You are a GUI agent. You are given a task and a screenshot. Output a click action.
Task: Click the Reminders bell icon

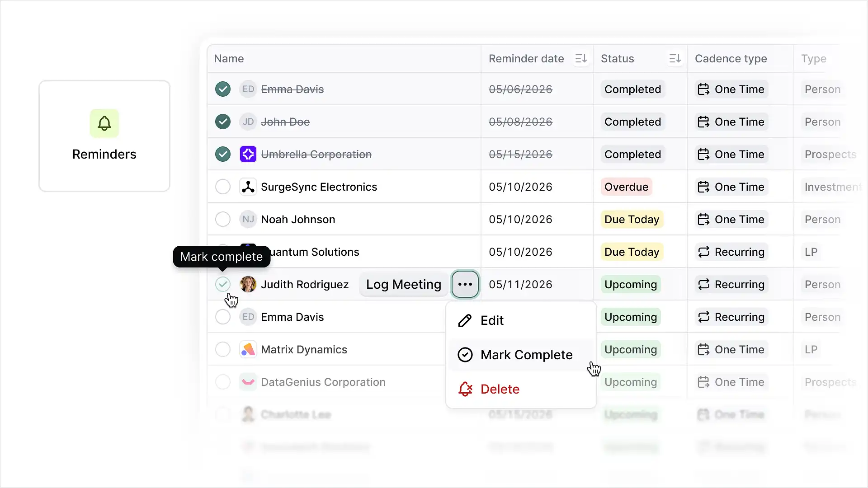104,123
